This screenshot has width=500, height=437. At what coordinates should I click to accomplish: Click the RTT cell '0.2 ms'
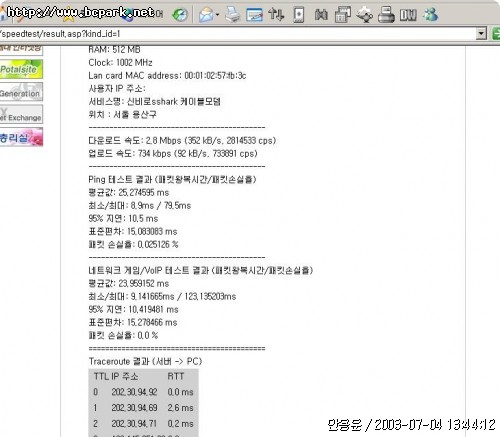click(180, 424)
